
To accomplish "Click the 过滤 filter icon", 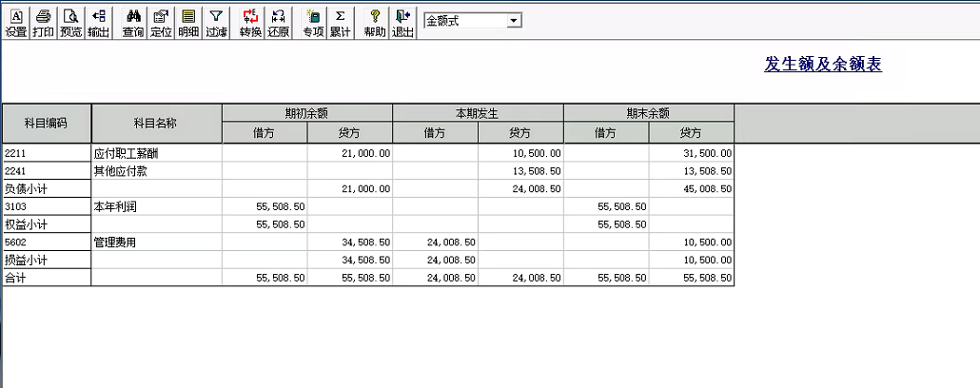I will (216, 24).
